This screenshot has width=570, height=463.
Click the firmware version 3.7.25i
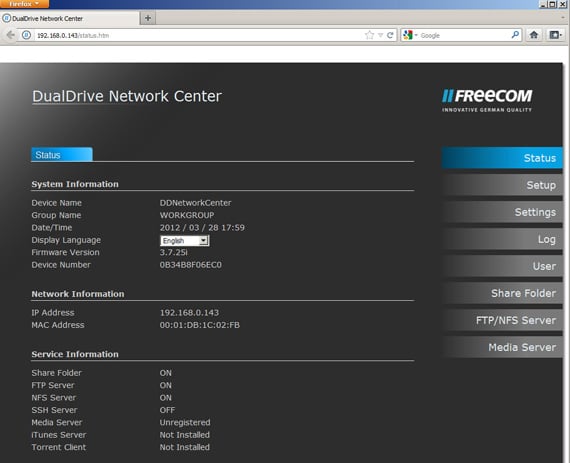(x=174, y=252)
